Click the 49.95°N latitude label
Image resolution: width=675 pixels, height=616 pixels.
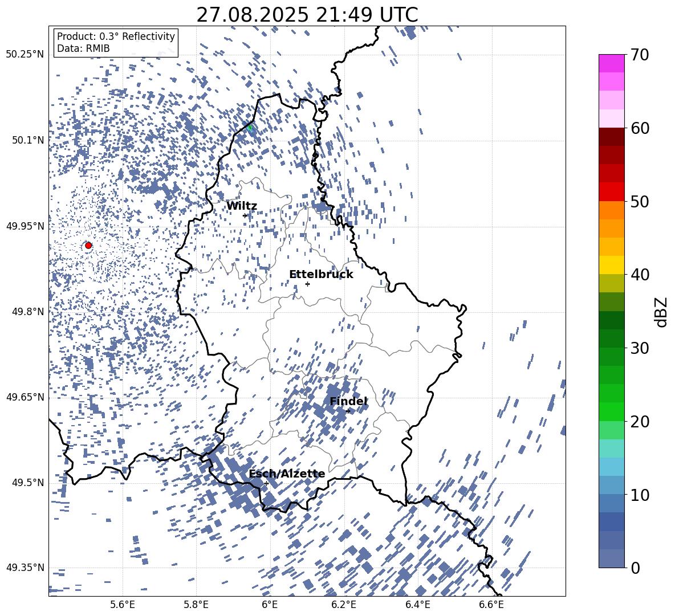click(x=25, y=226)
